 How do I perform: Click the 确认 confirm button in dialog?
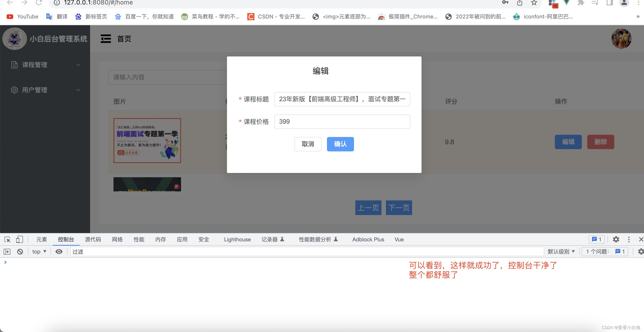(341, 144)
